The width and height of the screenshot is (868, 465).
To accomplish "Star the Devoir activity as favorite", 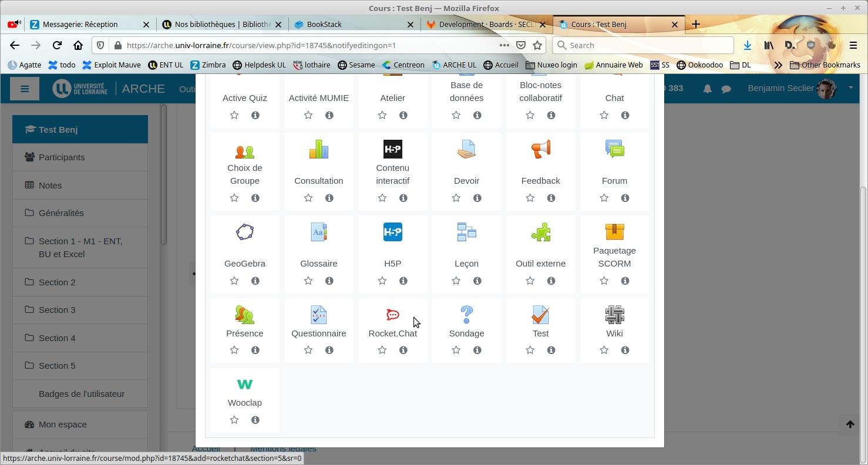I will click(456, 198).
